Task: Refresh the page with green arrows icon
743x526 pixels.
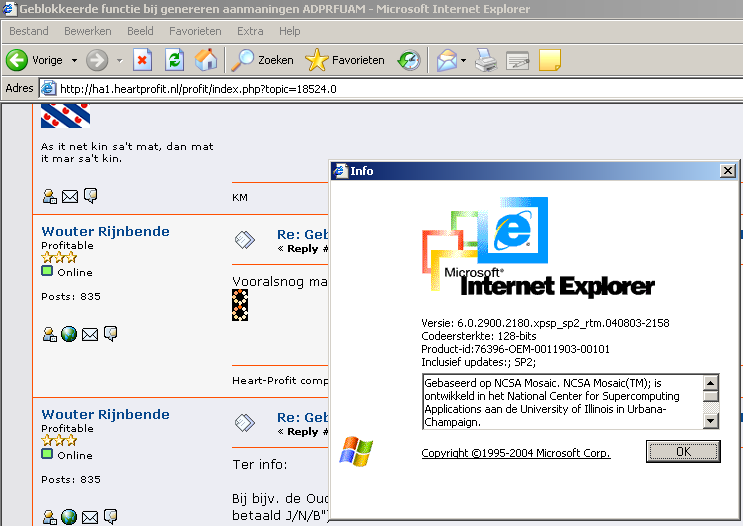Action: pyautogui.click(x=174, y=60)
